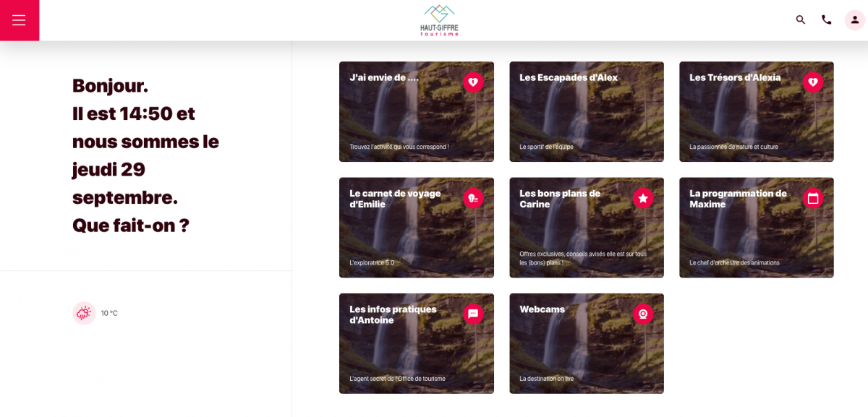The image size is (868, 417).
Task: Click heart icon on J'ai envie de card
Action: (473, 82)
